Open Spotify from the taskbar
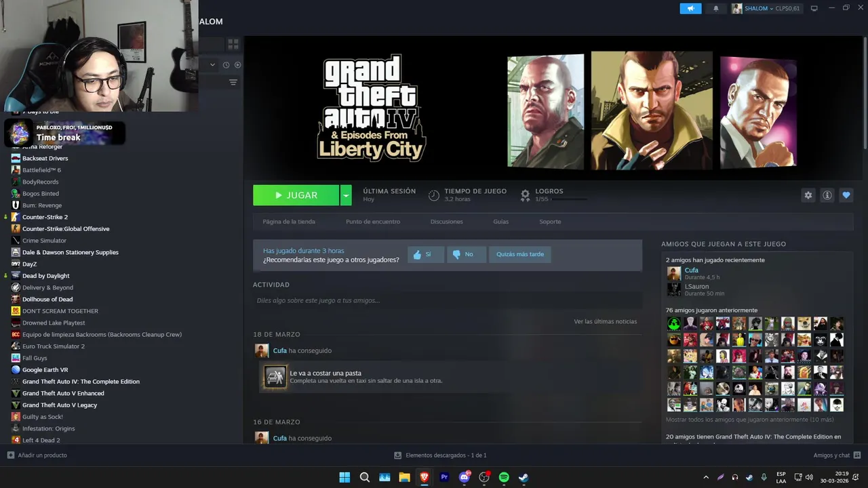Viewport: 868px width, 488px height. tap(504, 477)
